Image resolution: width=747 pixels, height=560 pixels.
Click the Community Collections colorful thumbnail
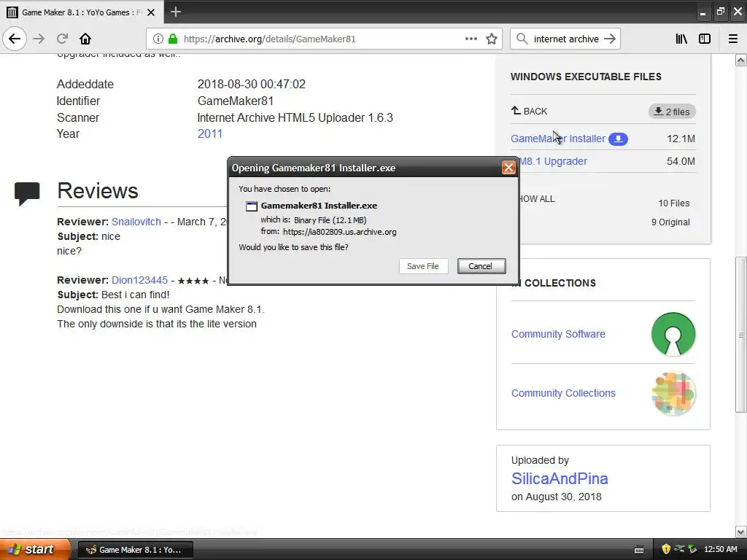[673, 393]
